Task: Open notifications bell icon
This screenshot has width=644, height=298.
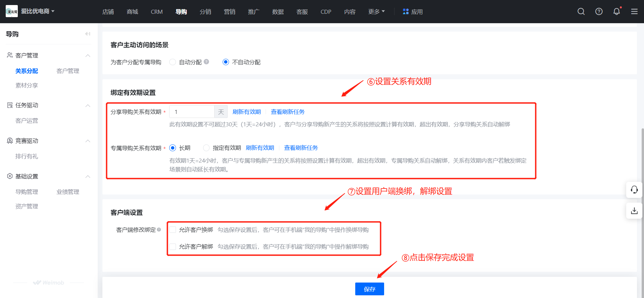Action: point(616,12)
